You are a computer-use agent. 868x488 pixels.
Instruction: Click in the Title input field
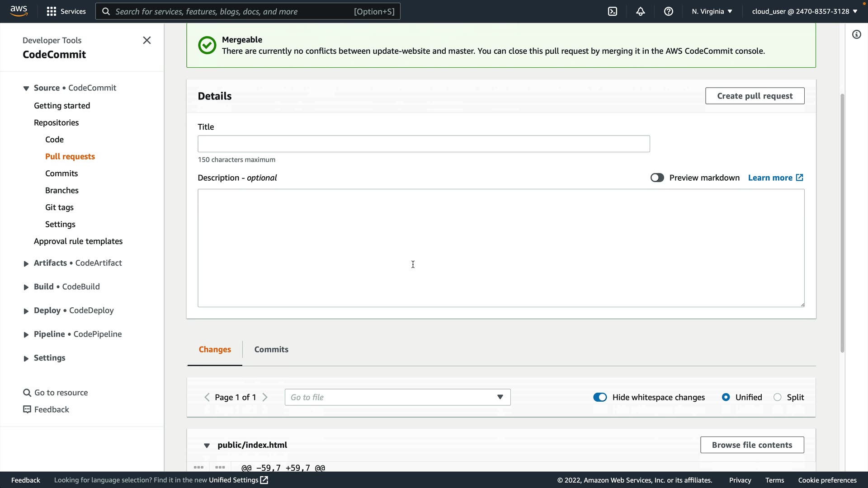(x=424, y=144)
